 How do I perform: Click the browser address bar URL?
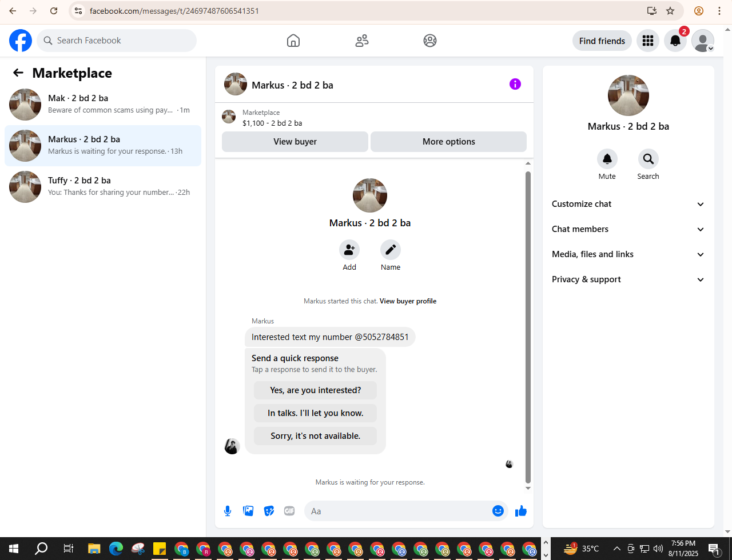[174, 11]
